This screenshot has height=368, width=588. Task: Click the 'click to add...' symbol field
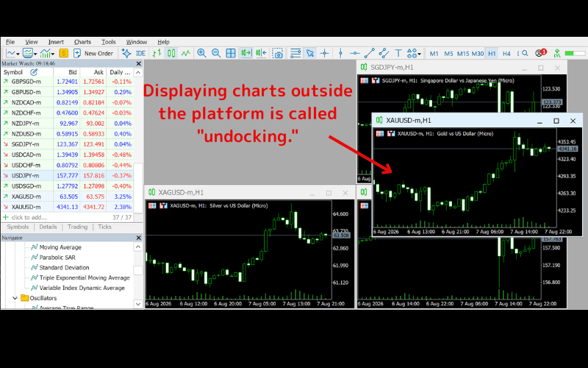tap(29, 217)
